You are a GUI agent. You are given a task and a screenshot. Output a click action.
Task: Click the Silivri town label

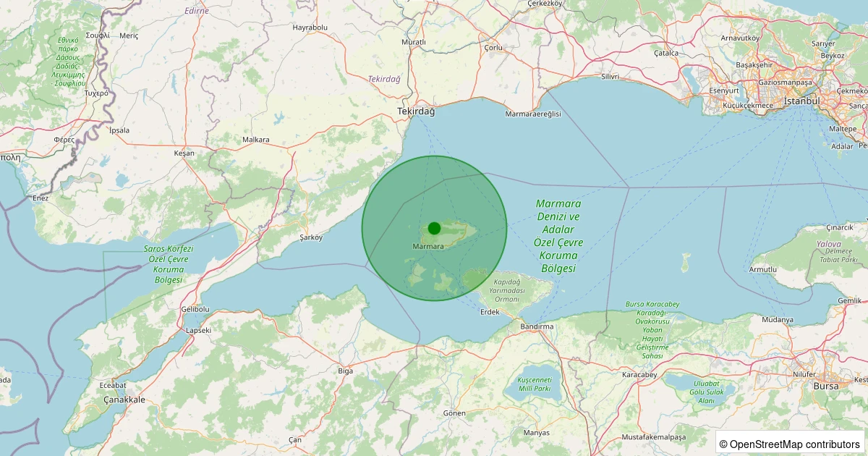click(610, 77)
